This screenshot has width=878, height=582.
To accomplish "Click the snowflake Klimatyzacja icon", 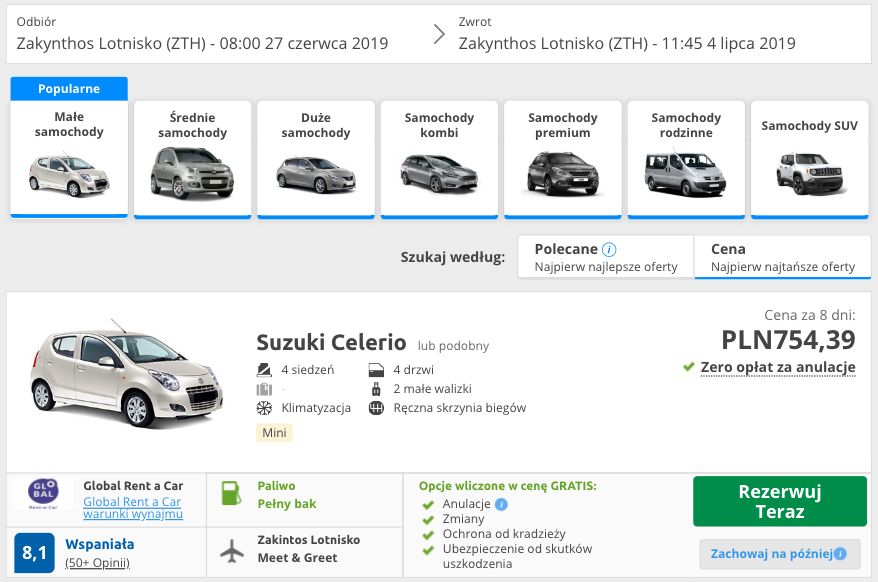I will pos(264,408).
